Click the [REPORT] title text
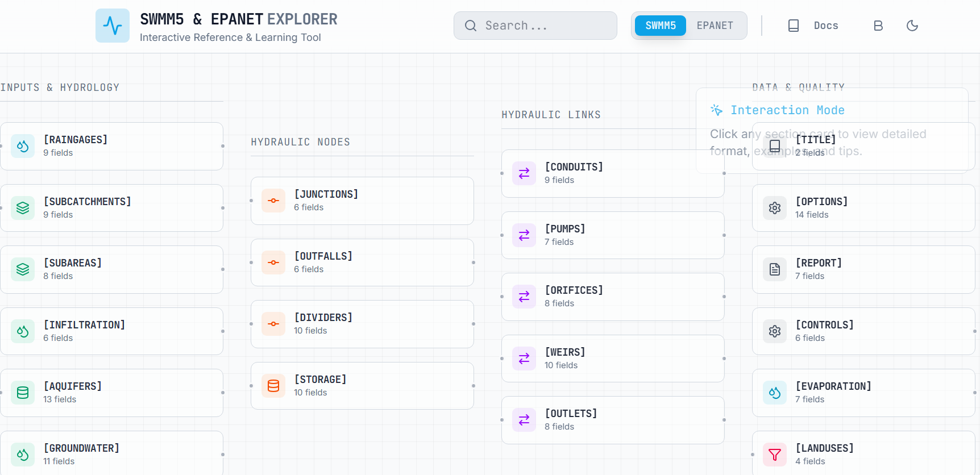 tap(819, 263)
